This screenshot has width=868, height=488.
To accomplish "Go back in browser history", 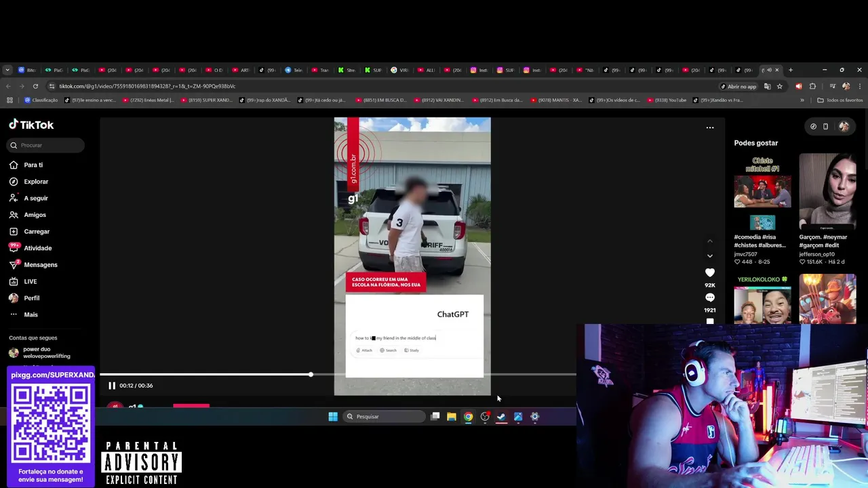I will pyautogui.click(x=8, y=86).
